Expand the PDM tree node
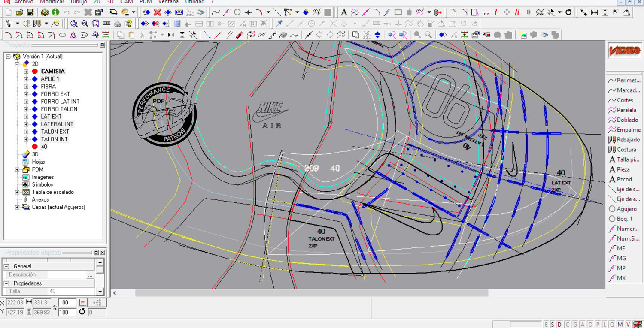This screenshot has height=328, width=644. pos(17,169)
